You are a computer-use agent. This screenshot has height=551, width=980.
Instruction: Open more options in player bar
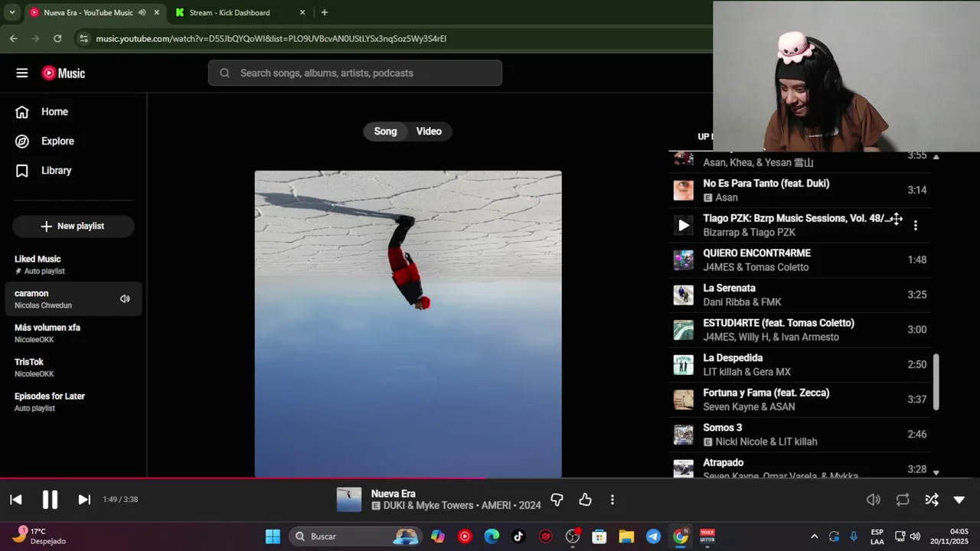pyautogui.click(x=612, y=500)
